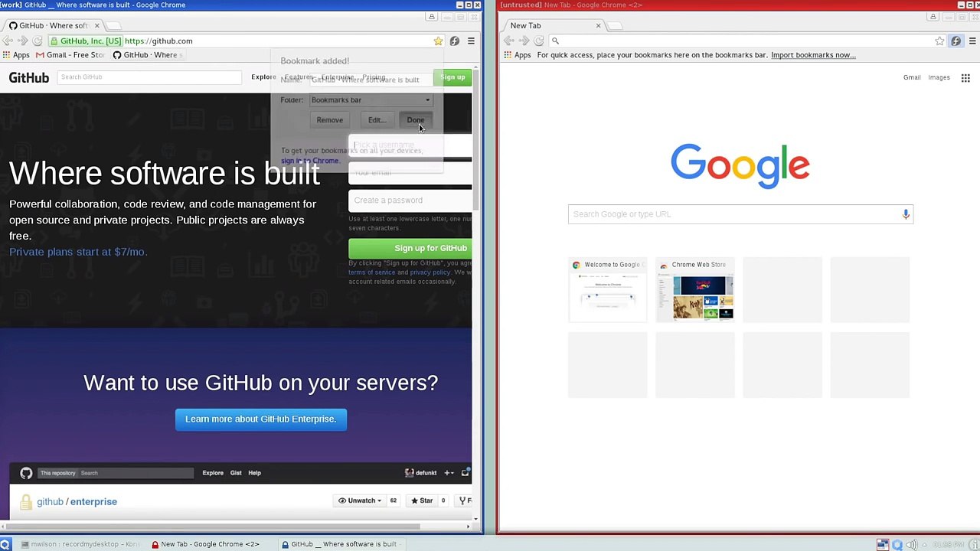Click the Create a password field
The image size is (980, 551).
410,201
